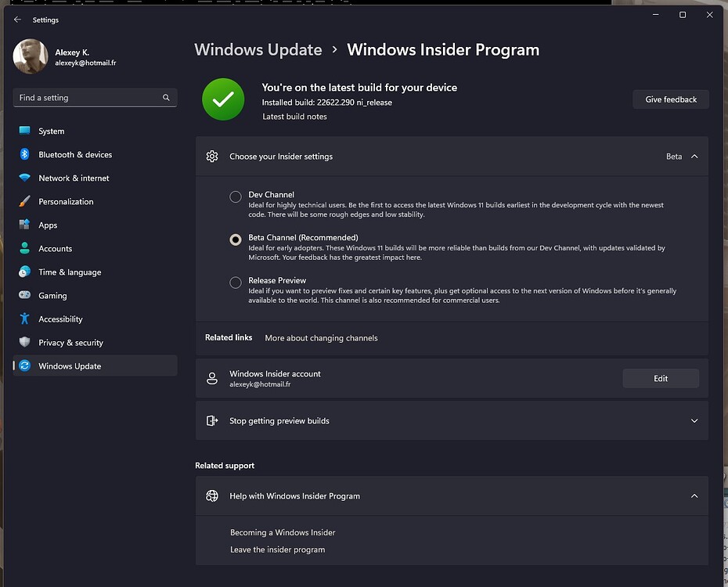Viewport: 728px width, 587px height.
Task: Collapse Help with Windows Insider Program
Action: pos(694,495)
